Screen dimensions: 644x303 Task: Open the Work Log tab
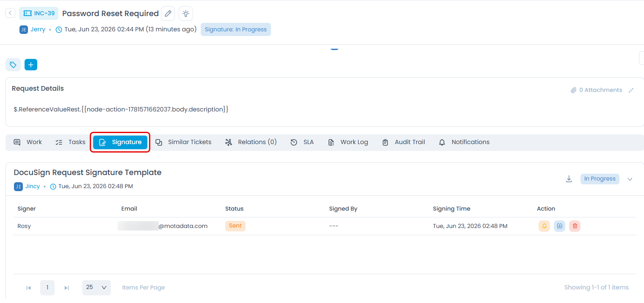[x=348, y=142]
